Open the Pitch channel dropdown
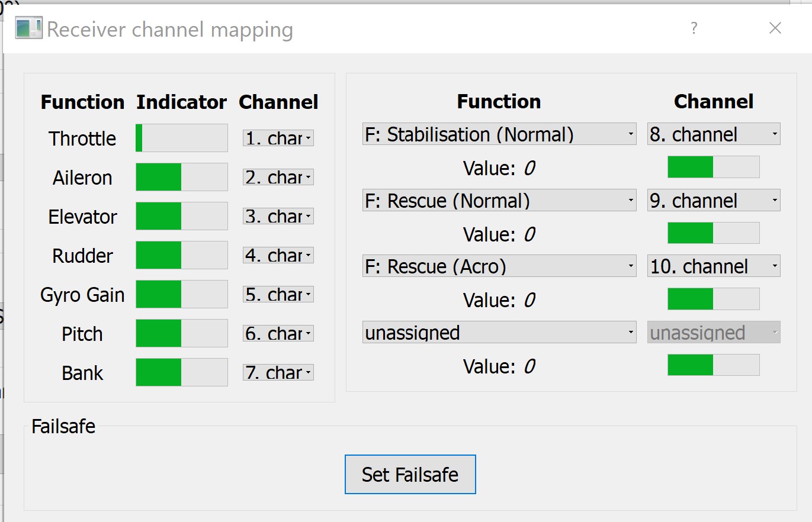Image resolution: width=812 pixels, height=522 pixels. tap(278, 334)
